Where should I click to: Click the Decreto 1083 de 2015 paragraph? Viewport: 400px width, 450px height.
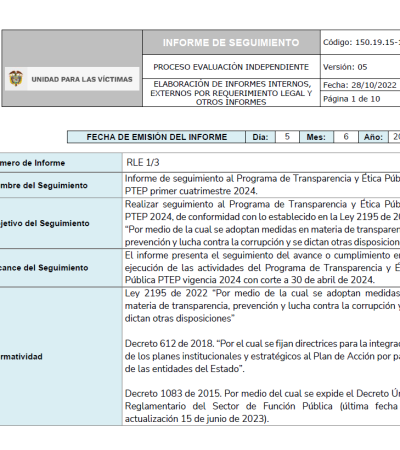(x=262, y=406)
